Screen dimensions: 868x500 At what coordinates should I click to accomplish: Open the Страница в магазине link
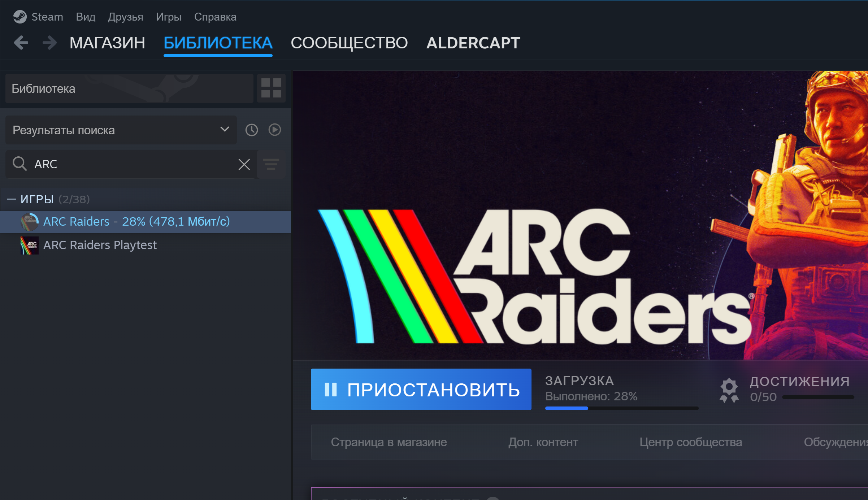(389, 442)
